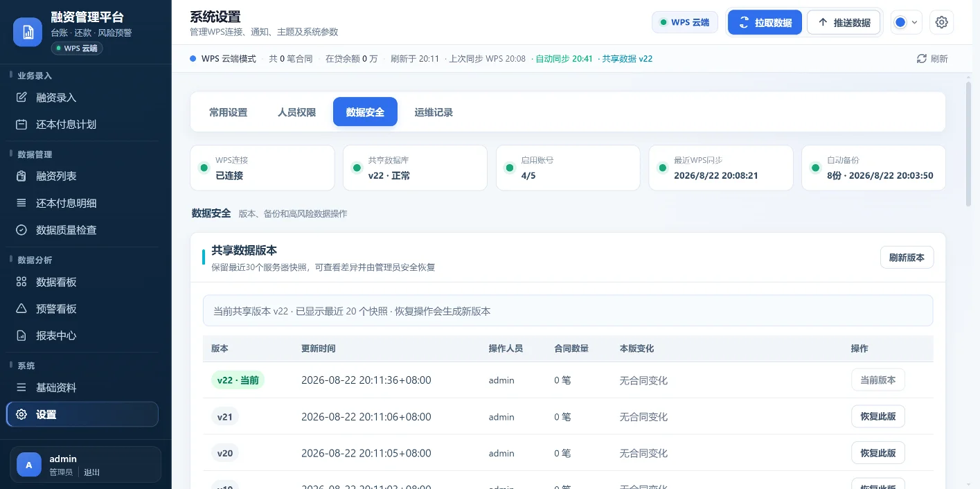Click the 刷新 icon in status bar
Viewport: 980px width, 489px height.
tap(921, 59)
